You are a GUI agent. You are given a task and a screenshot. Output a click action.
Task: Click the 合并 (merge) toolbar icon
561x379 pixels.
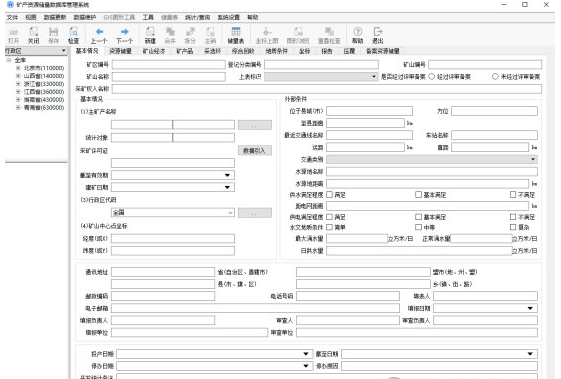pyautogui.click(x=170, y=35)
